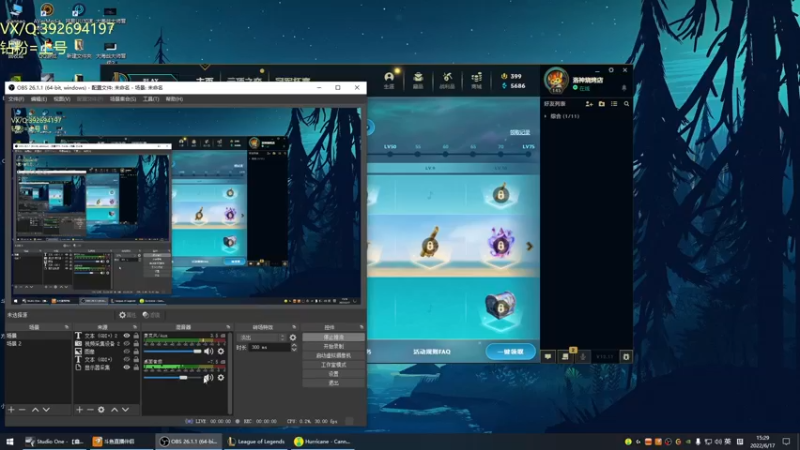Click 启动虚拟摄像机 button
Screen dimensions: 800x450
pyautogui.click(x=334, y=356)
